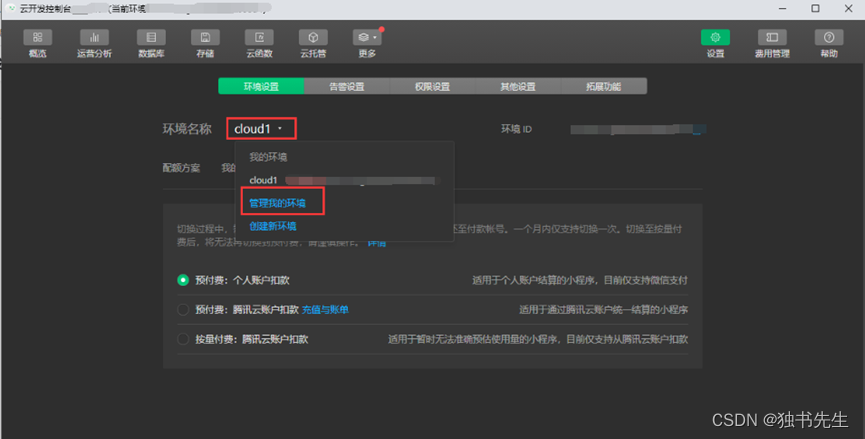The width and height of the screenshot is (865, 439).
Task: Open the 帮助 help panel
Action: point(829,44)
